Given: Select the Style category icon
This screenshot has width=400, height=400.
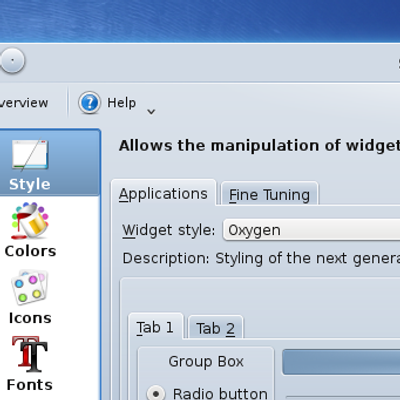Looking at the screenshot, I should [x=30, y=156].
